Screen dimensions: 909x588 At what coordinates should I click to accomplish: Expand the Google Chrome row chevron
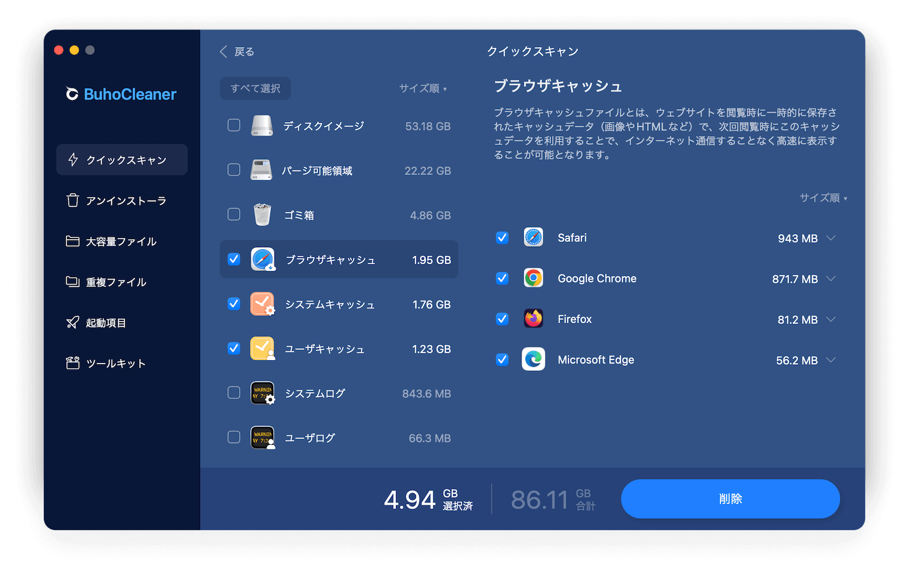pyautogui.click(x=831, y=278)
